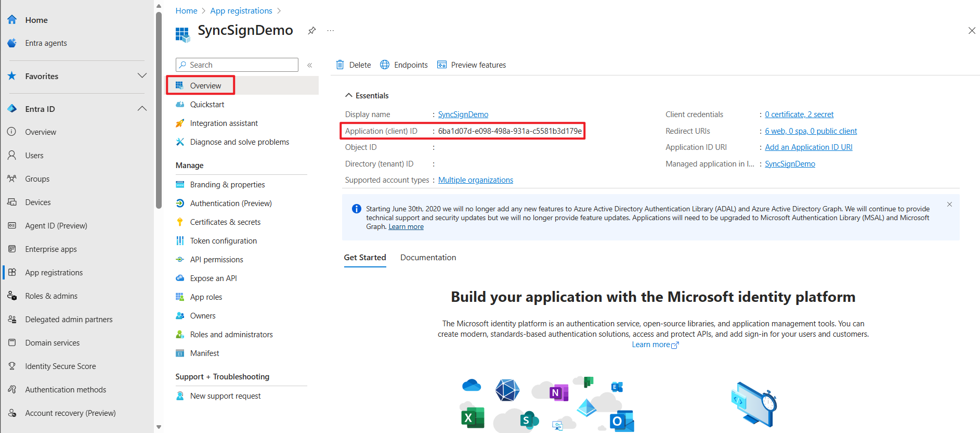980x433 pixels.
Task: Open API permissions in Manage menu
Action: click(x=216, y=260)
